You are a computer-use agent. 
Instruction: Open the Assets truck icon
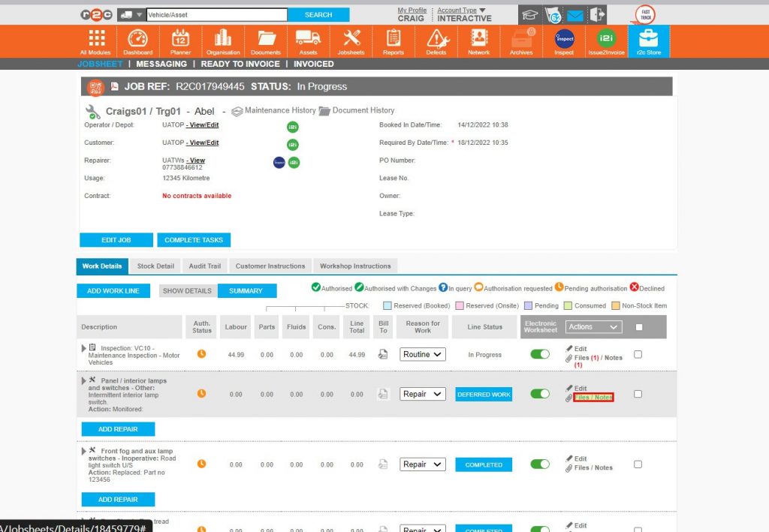tap(307, 38)
